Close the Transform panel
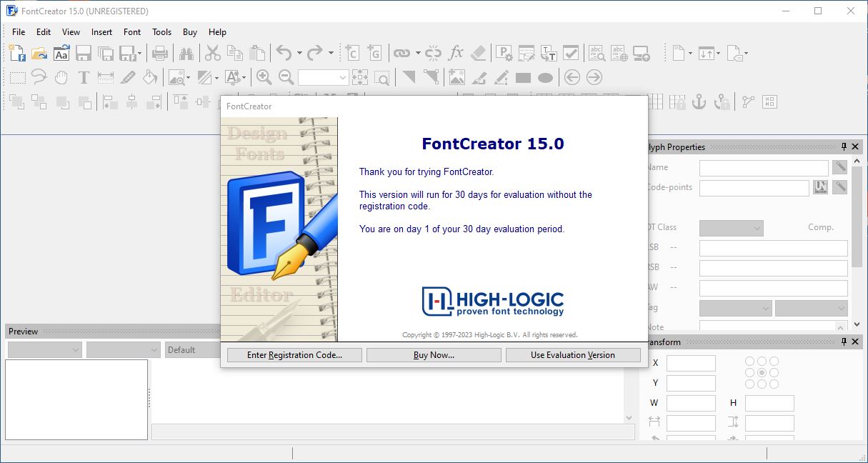This screenshot has height=463, width=868. [x=855, y=342]
